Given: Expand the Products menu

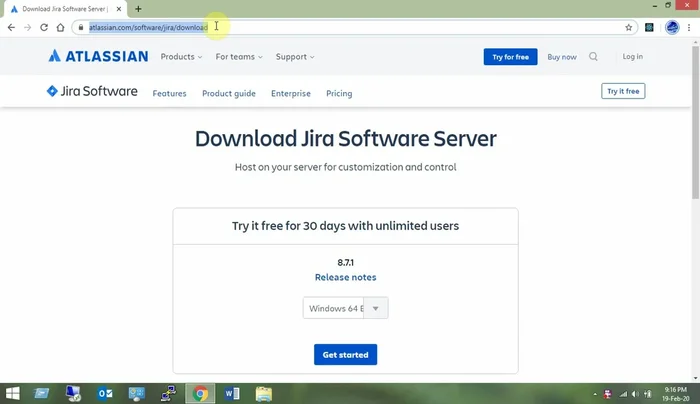Looking at the screenshot, I should click(181, 57).
